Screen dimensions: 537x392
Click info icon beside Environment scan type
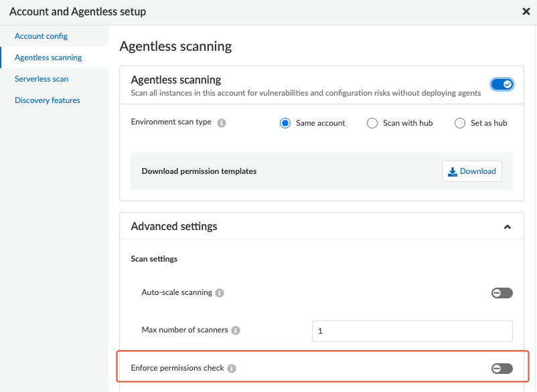pos(222,123)
